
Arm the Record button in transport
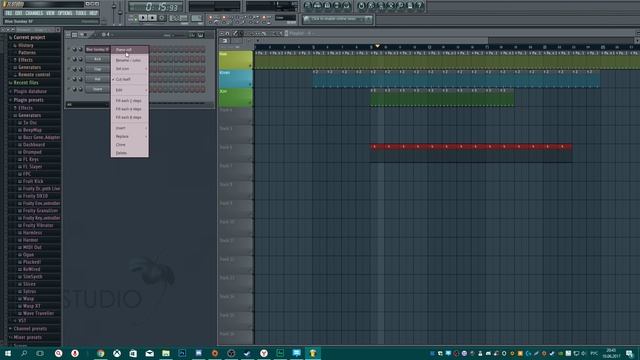[162, 18]
